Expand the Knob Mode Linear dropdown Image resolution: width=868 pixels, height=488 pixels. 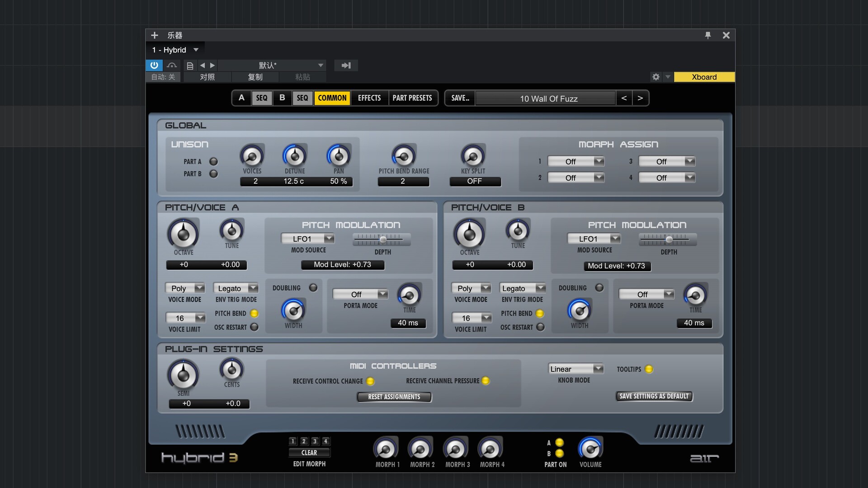coord(576,369)
